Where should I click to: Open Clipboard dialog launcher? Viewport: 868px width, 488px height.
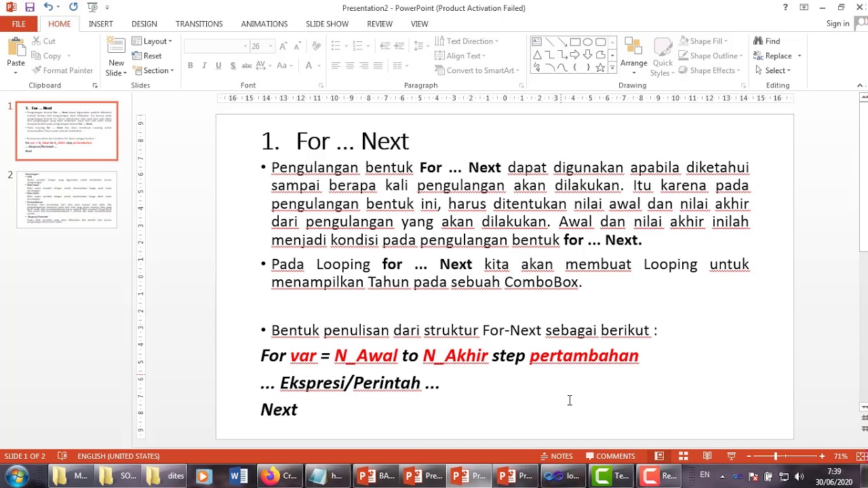tap(95, 86)
